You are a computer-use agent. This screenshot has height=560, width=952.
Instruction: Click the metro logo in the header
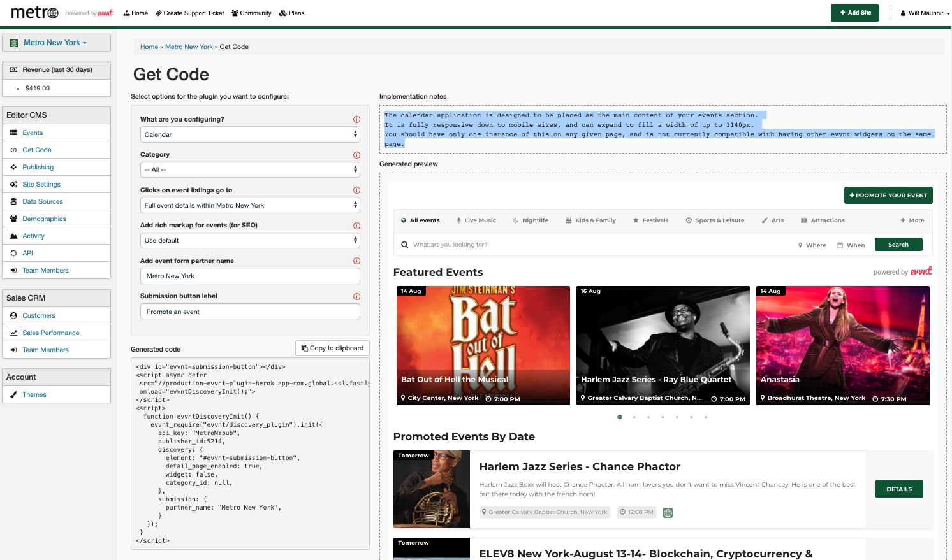(x=35, y=13)
